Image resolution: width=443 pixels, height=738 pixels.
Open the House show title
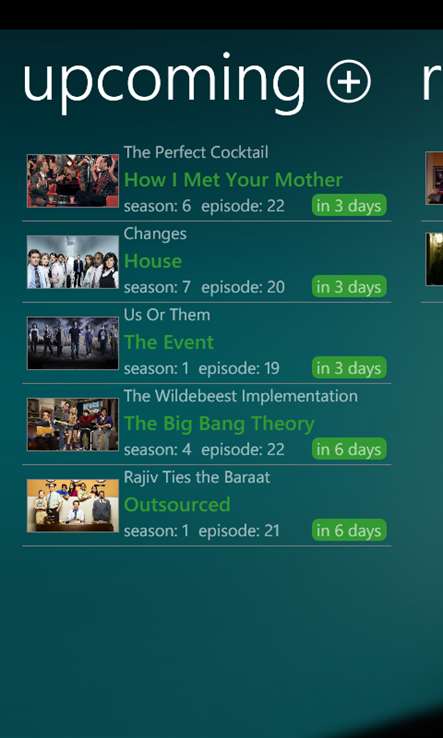[153, 261]
